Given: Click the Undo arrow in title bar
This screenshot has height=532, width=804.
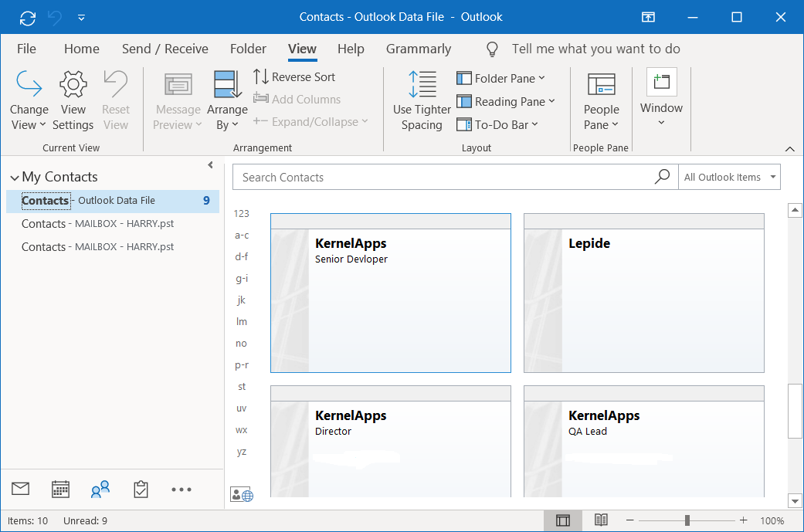Looking at the screenshot, I should (54, 18).
